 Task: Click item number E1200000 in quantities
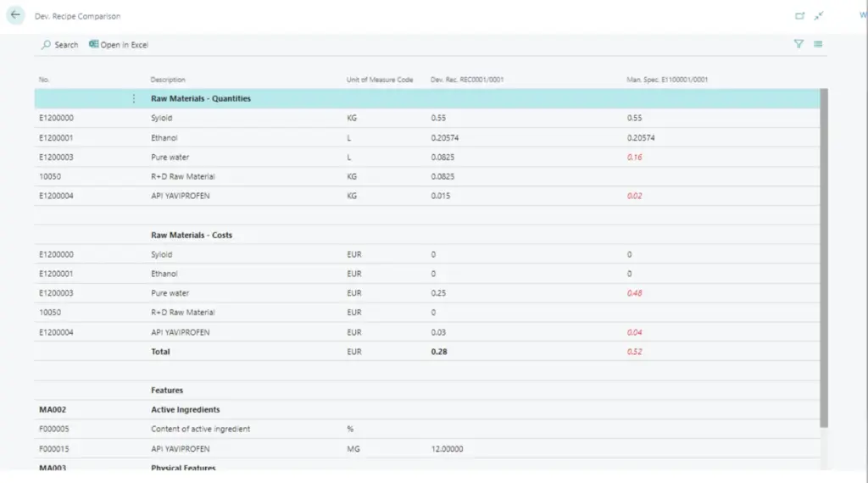56,119
